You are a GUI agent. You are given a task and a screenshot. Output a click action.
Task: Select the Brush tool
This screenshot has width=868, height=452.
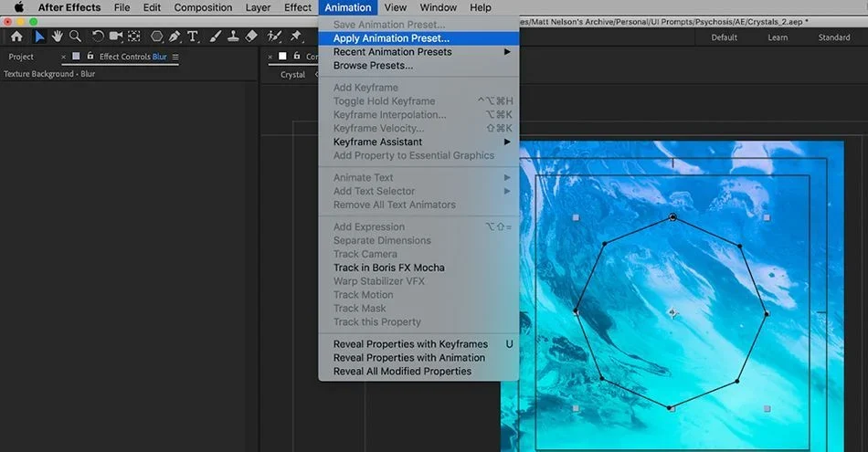coord(216,37)
